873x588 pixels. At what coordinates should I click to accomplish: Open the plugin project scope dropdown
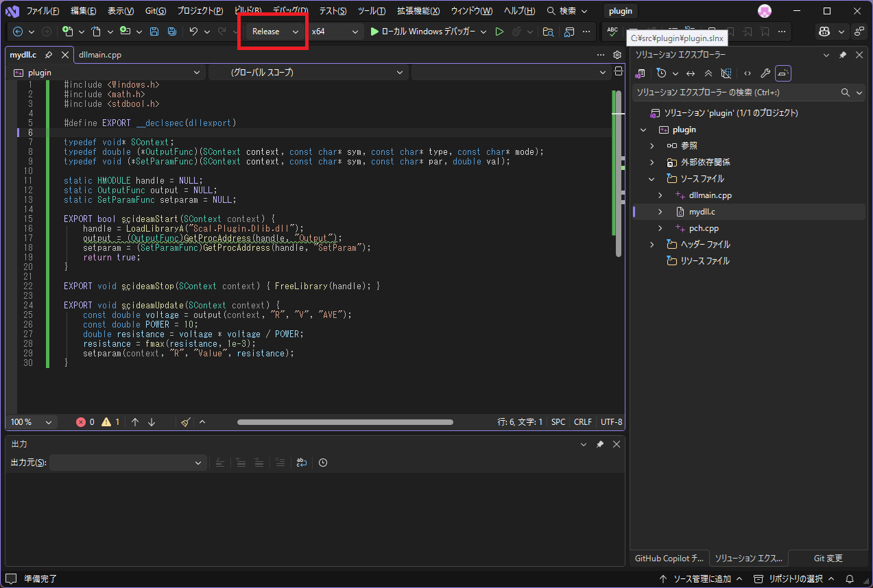[x=107, y=72]
